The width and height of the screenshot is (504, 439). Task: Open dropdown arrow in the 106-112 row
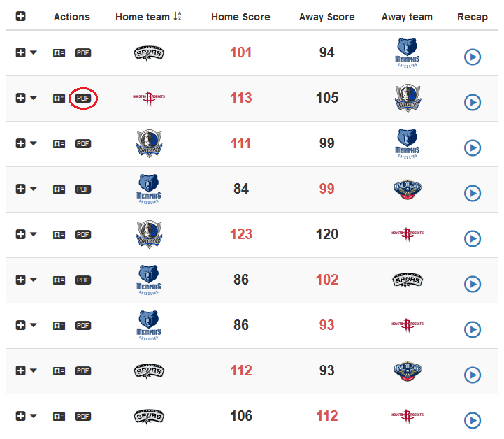coord(34,416)
